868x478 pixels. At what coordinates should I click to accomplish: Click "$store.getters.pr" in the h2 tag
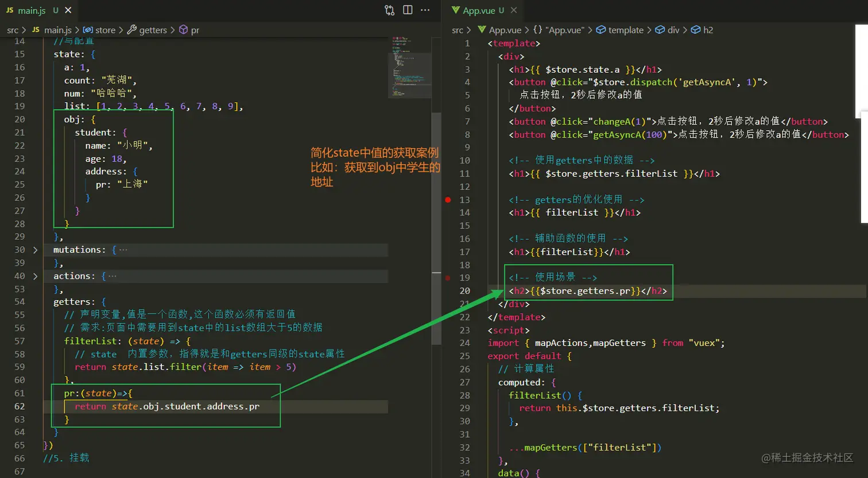coord(585,291)
